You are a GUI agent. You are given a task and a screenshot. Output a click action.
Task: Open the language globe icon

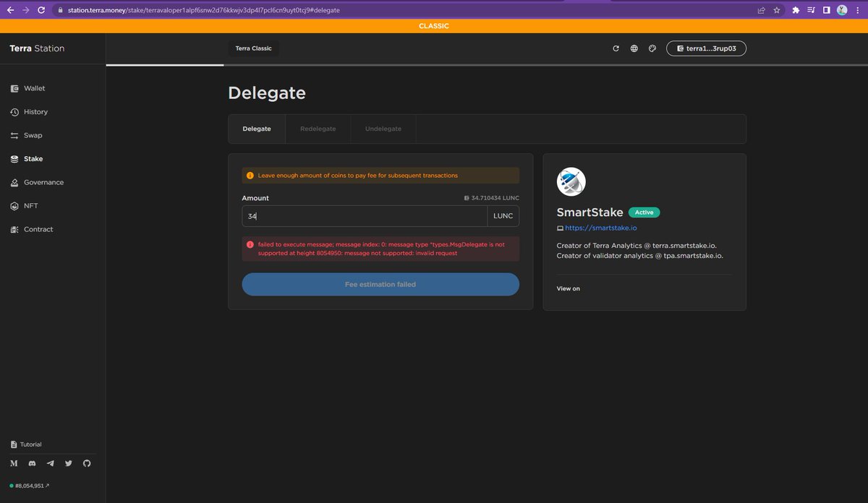click(634, 48)
